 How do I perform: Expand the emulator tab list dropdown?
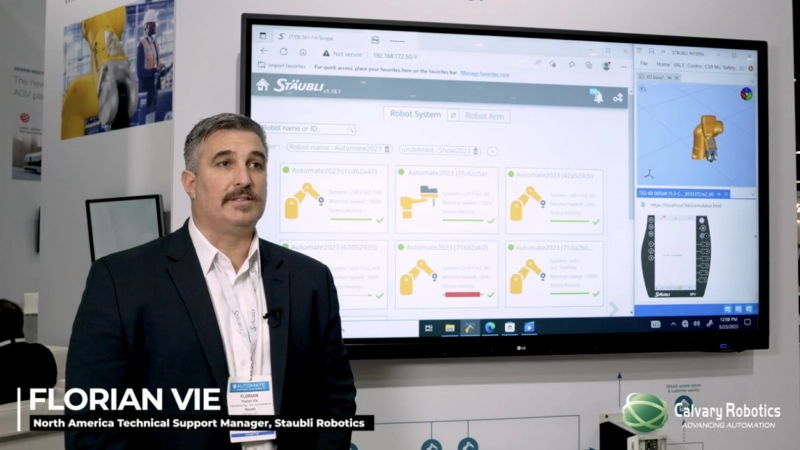tap(753, 194)
